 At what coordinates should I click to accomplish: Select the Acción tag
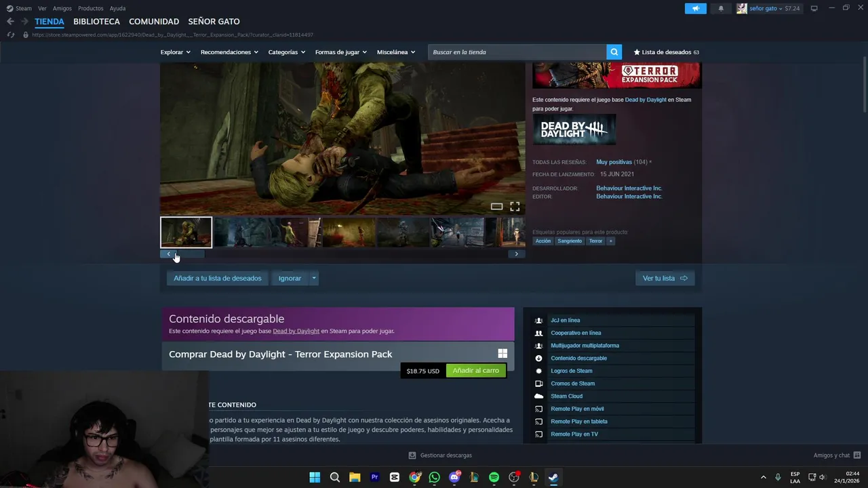(543, 241)
